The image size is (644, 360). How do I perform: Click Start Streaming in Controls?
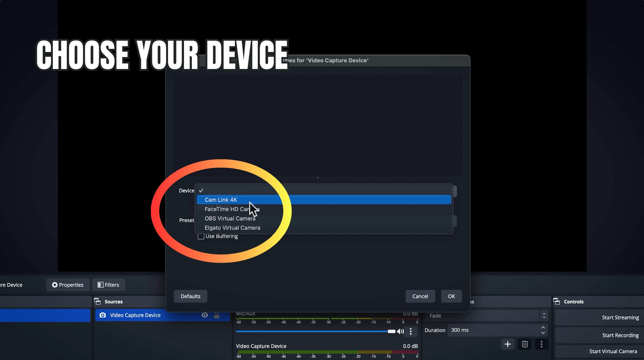tap(599, 317)
